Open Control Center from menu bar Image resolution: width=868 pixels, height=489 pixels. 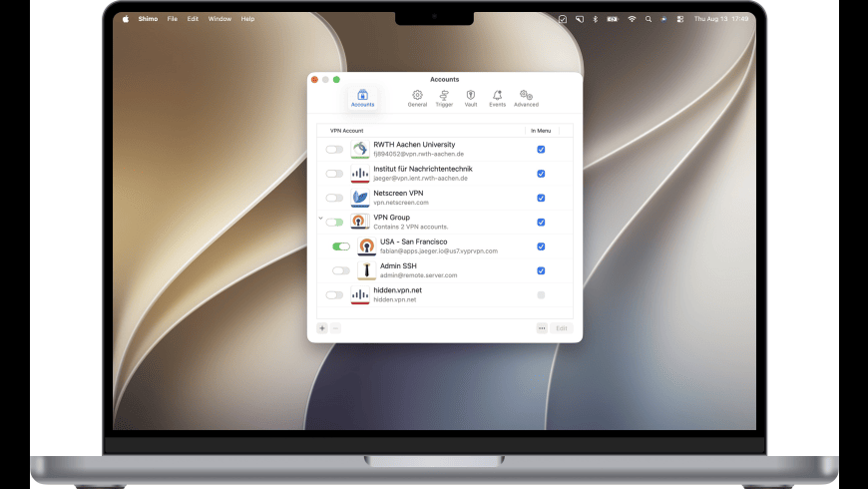pyautogui.click(x=680, y=19)
